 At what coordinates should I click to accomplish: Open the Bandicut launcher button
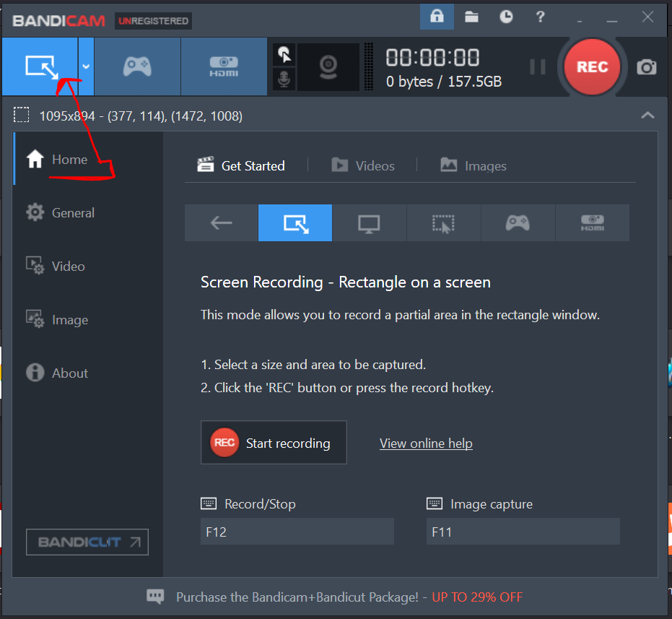pos(87,542)
